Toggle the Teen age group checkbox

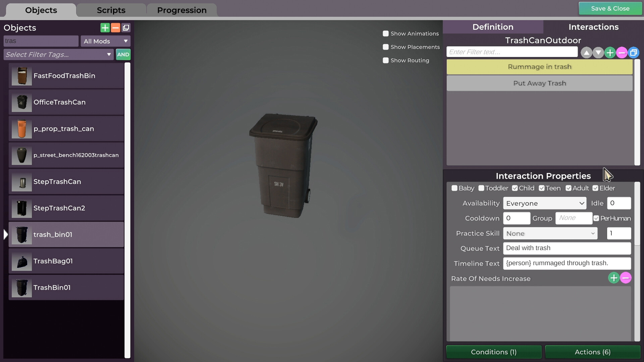(542, 188)
